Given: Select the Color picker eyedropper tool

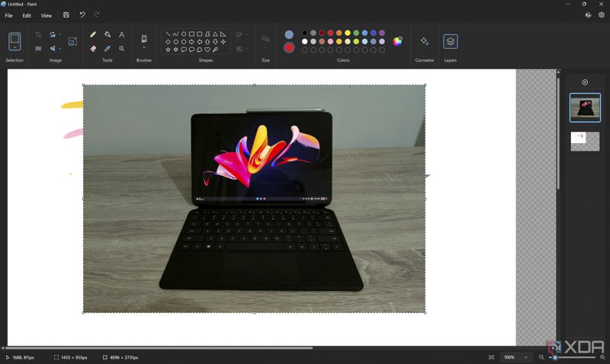Looking at the screenshot, I should [x=108, y=49].
